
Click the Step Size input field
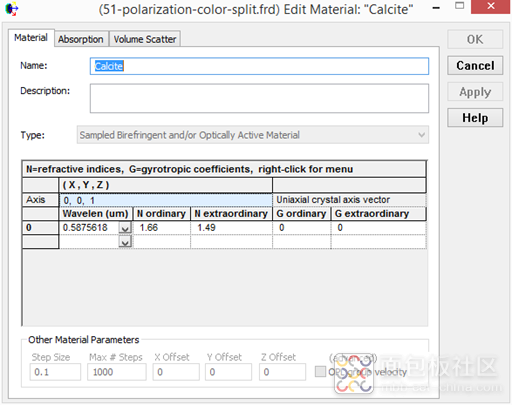tap(55, 372)
